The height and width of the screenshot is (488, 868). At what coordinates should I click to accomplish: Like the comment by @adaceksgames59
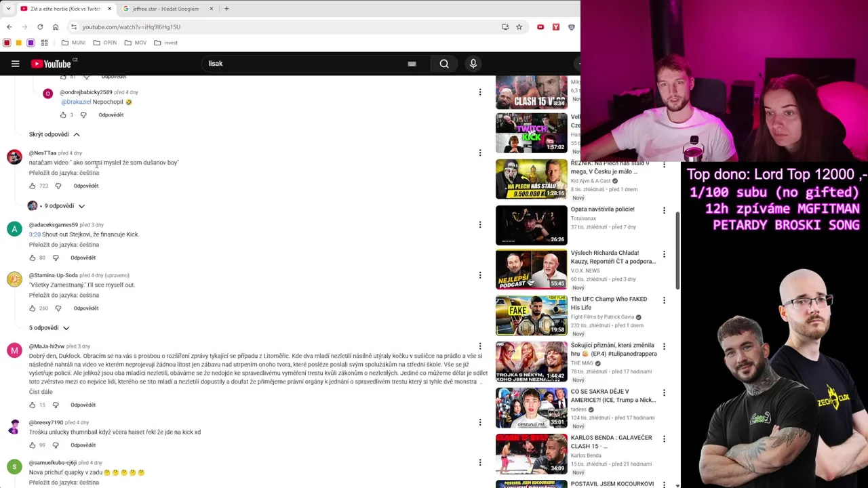[x=32, y=258]
